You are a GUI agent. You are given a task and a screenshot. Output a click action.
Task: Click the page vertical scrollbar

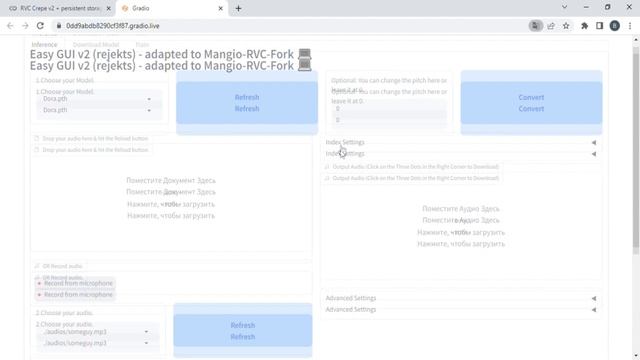(636, 151)
